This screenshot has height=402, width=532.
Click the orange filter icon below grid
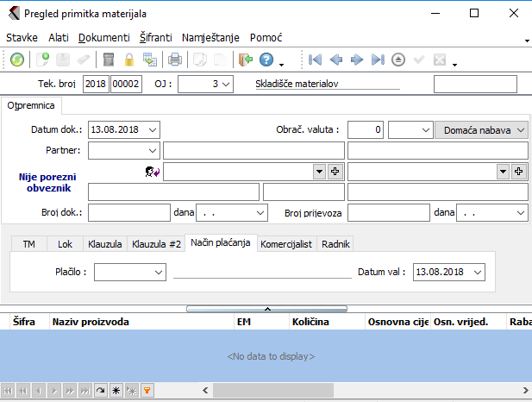(x=147, y=391)
